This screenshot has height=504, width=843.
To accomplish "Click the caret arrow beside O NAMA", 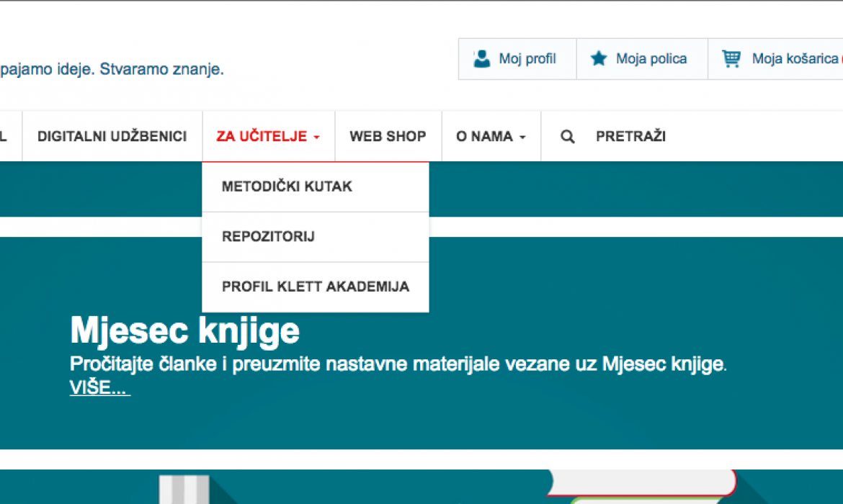I will pyautogui.click(x=522, y=138).
